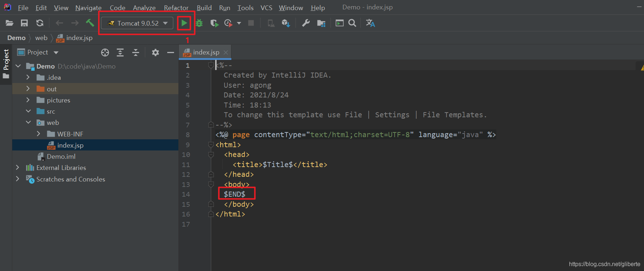Save all files with floppy icon
The height and width of the screenshot is (271, 644).
pos(24,23)
